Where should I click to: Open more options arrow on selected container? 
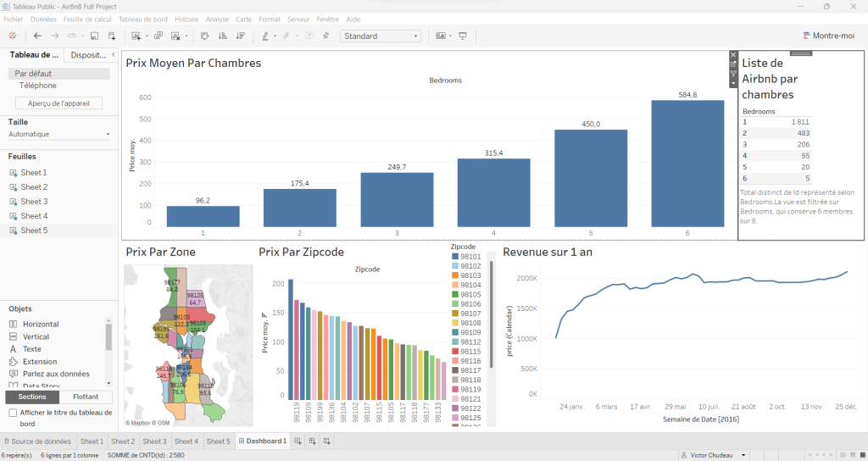(733, 84)
